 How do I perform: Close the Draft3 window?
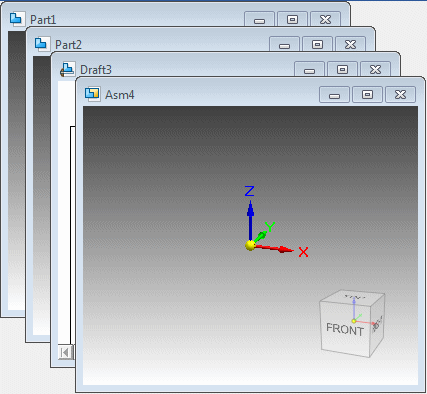pyautogui.click(x=375, y=69)
